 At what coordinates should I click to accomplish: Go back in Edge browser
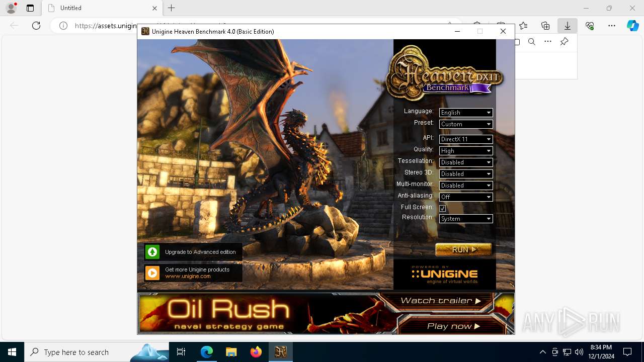click(14, 26)
